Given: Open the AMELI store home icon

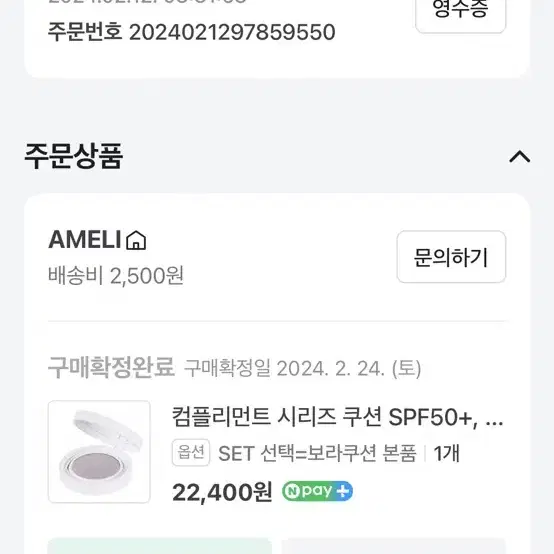Looking at the screenshot, I should coord(136,240).
